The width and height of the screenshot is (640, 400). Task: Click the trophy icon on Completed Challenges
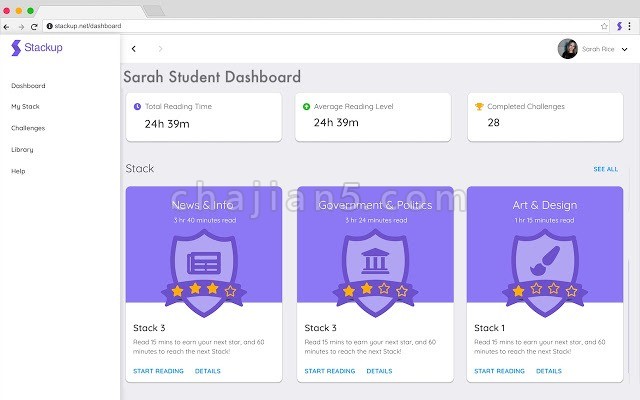coord(479,107)
